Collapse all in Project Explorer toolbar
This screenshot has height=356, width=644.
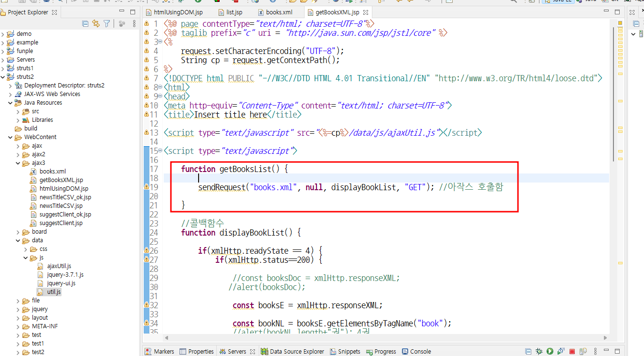(x=85, y=23)
